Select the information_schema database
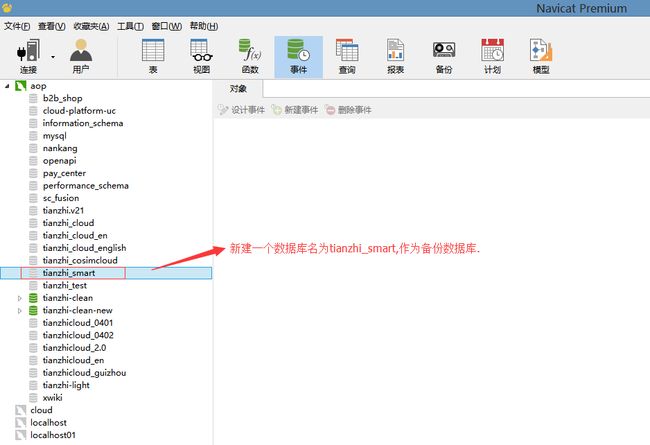The width and height of the screenshot is (650, 445). 83,123
